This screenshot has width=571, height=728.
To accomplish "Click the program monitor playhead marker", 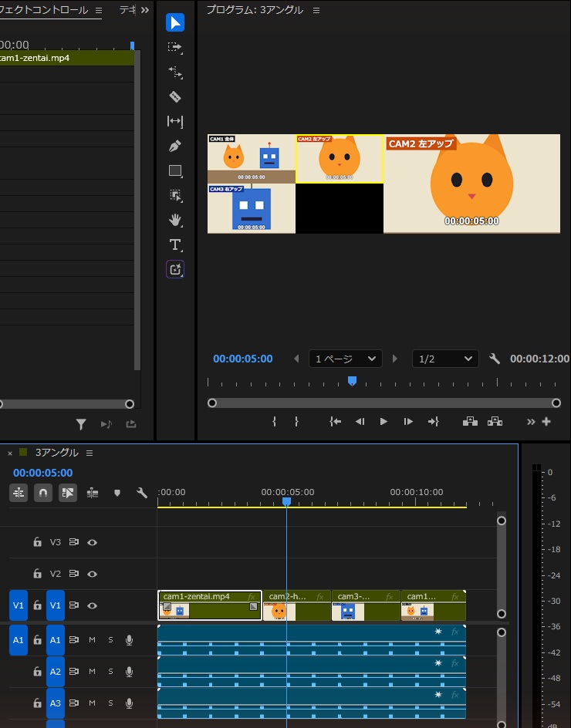I will pyautogui.click(x=352, y=381).
